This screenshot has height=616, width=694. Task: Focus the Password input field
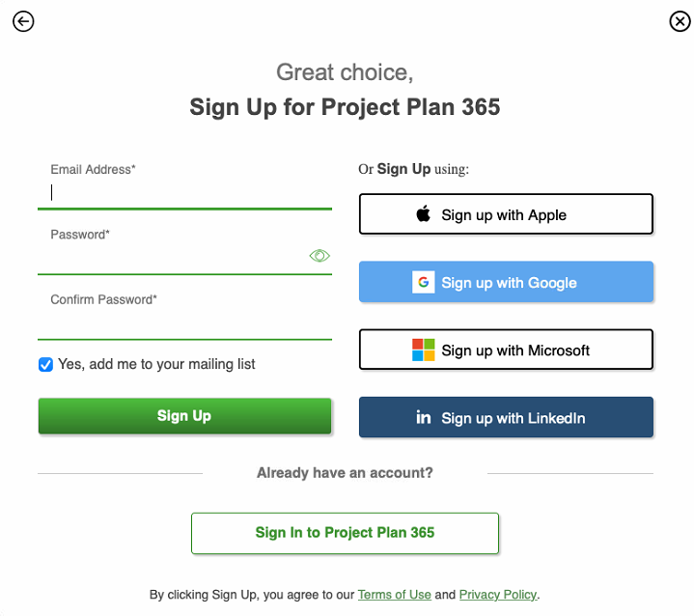click(x=173, y=257)
